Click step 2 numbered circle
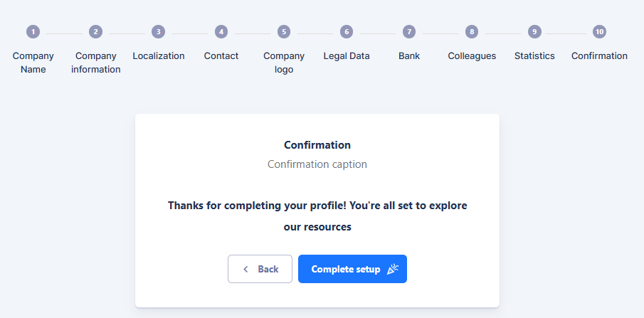This screenshot has width=644, height=318. click(96, 32)
